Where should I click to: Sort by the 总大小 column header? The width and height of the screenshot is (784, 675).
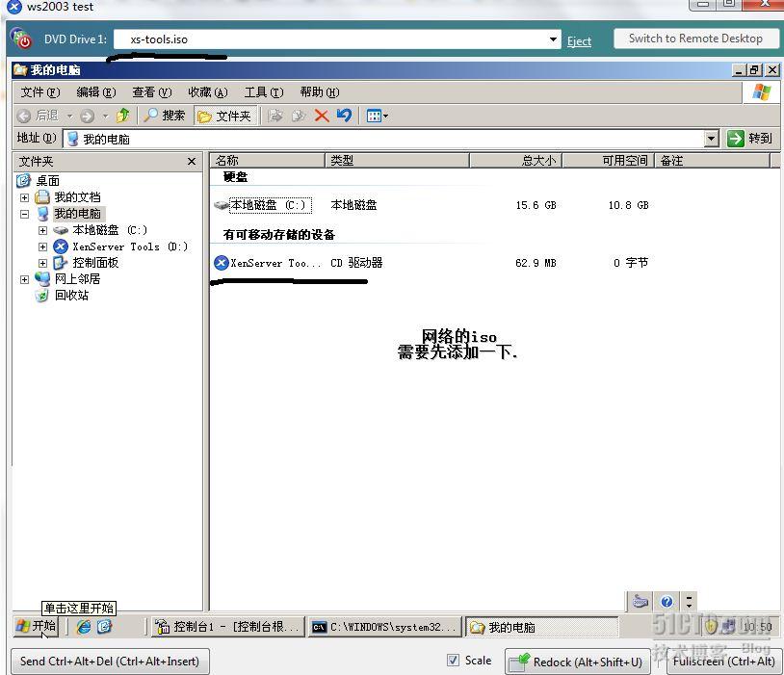[x=515, y=161]
